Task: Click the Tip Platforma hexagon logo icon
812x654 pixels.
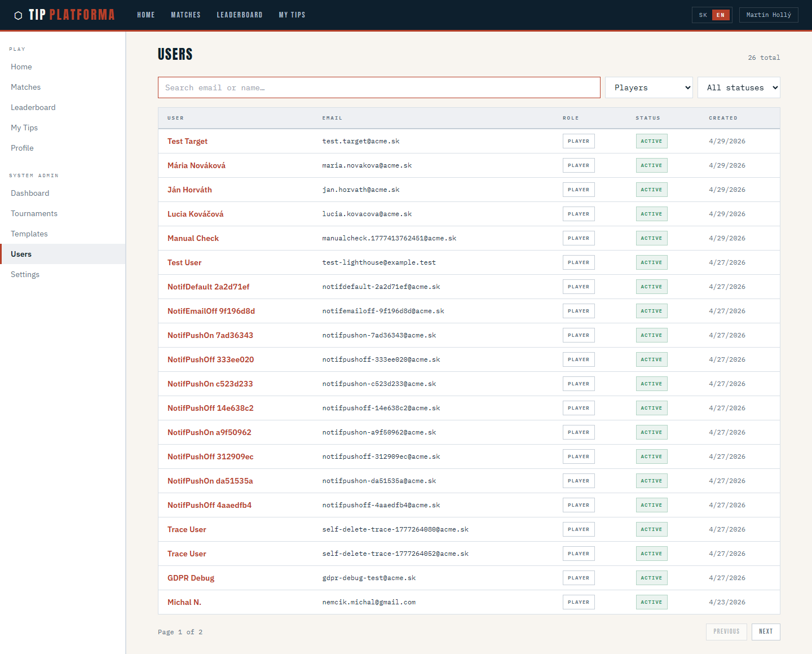Action: click(18, 15)
